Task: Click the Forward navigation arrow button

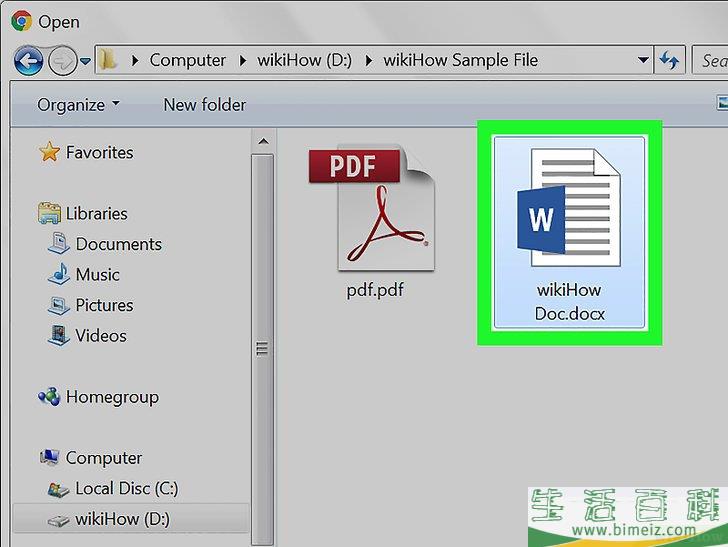Action: (x=62, y=61)
